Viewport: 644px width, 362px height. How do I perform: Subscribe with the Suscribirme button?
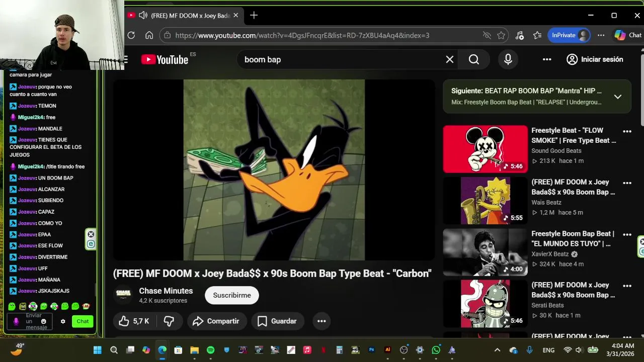point(232,295)
